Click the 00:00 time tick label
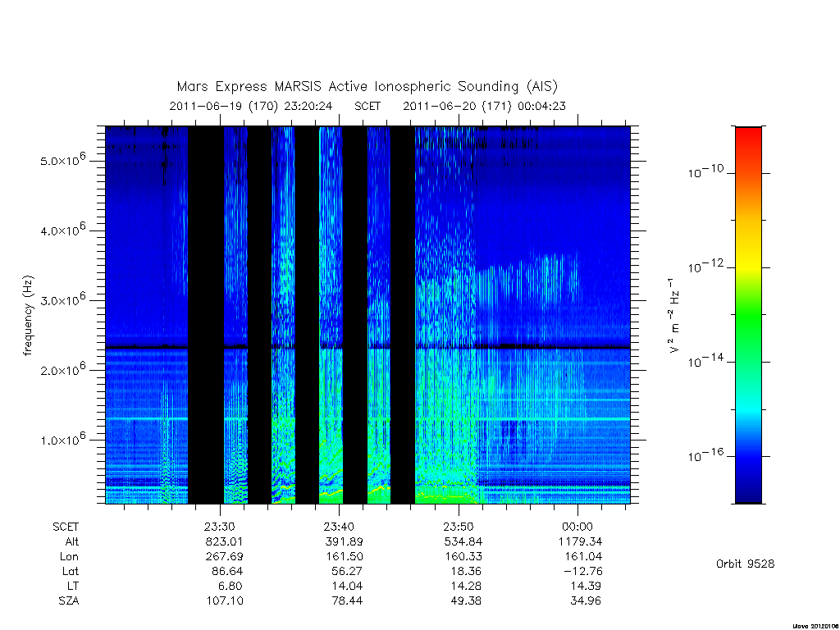This screenshot has height=630, width=840. (x=577, y=527)
